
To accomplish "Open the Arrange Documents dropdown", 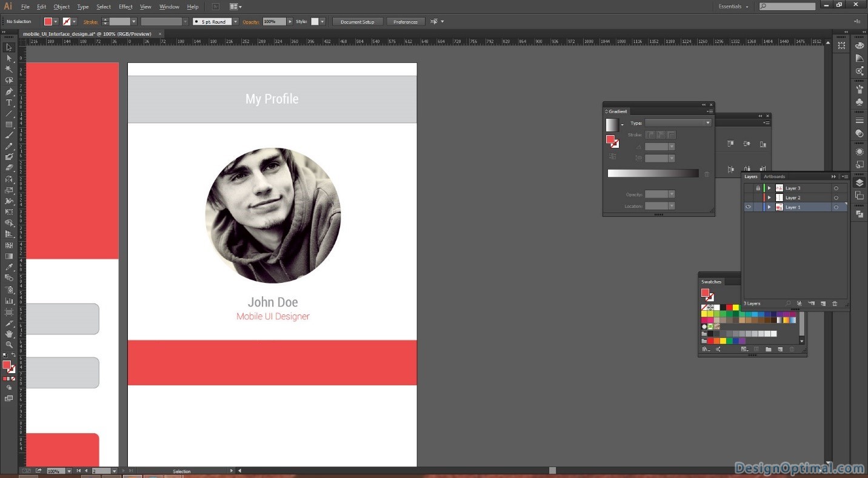I will (236, 7).
